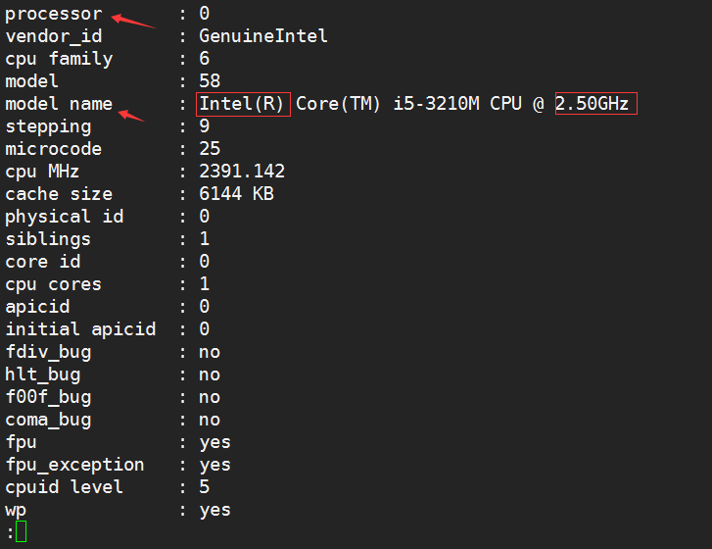Click the fdiv_bug label
This screenshot has width=712, height=549.
coord(48,352)
